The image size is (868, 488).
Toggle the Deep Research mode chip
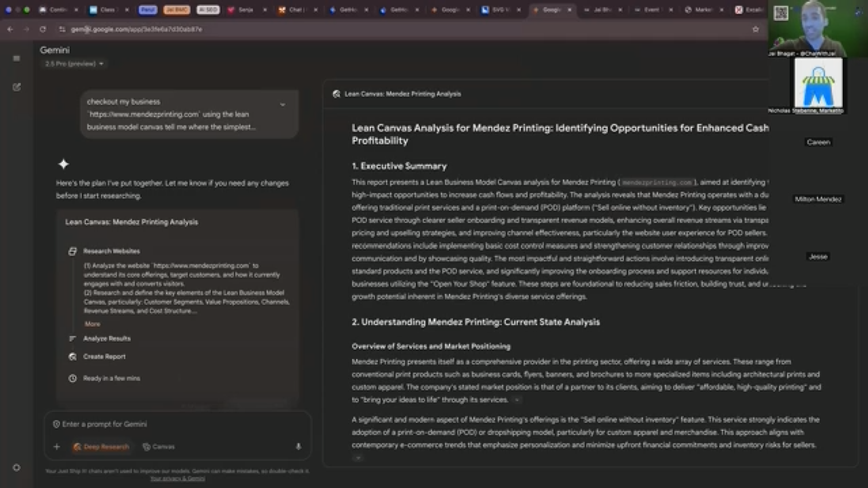101,446
